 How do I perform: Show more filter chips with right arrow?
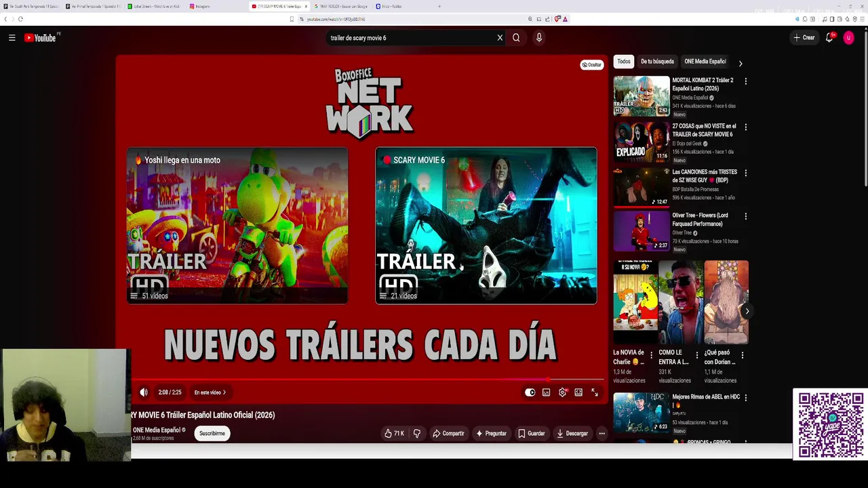tap(741, 64)
